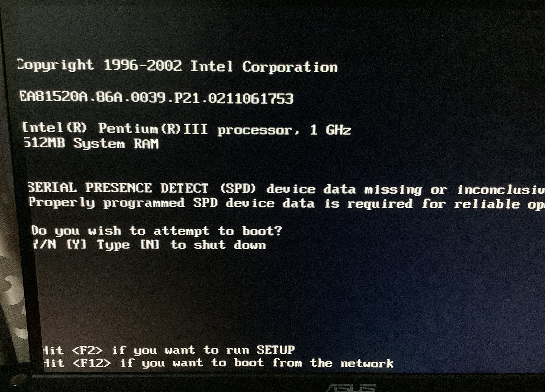Click the ASUS logo on the monitor bezel

point(350,387)
